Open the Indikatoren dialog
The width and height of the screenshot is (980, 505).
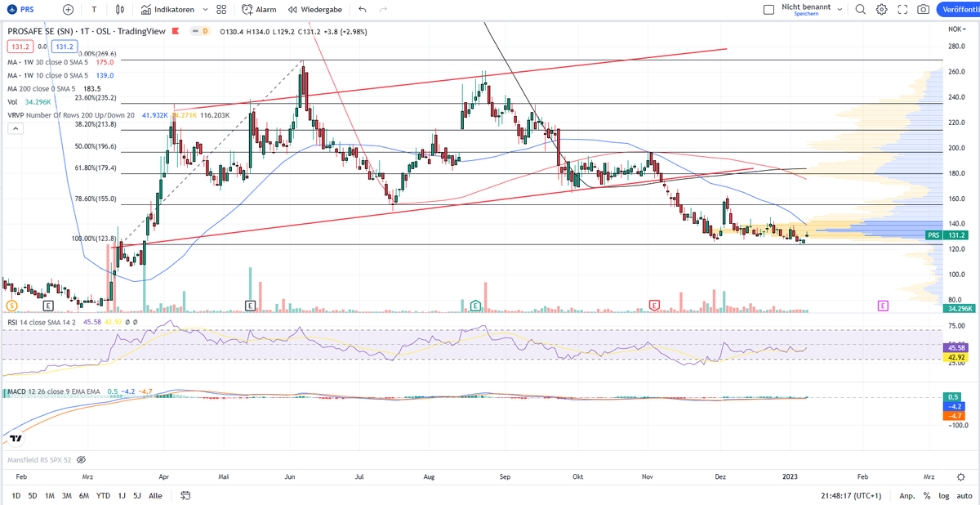click(x=167, y=10)
